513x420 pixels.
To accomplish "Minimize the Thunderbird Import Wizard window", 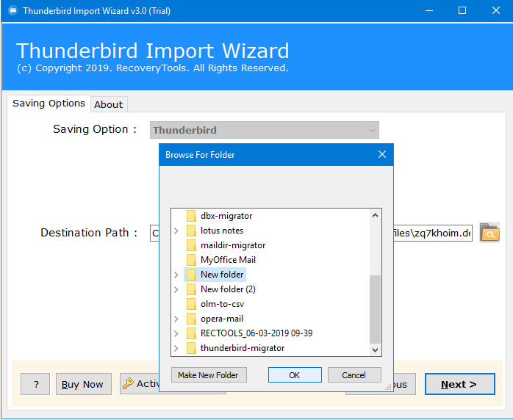I will click(429, 11).
